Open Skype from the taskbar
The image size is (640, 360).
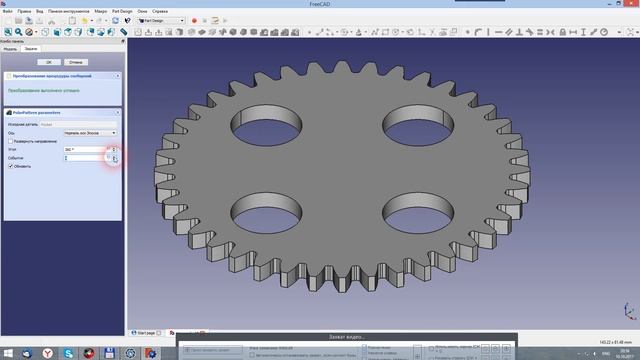[69, 353]
